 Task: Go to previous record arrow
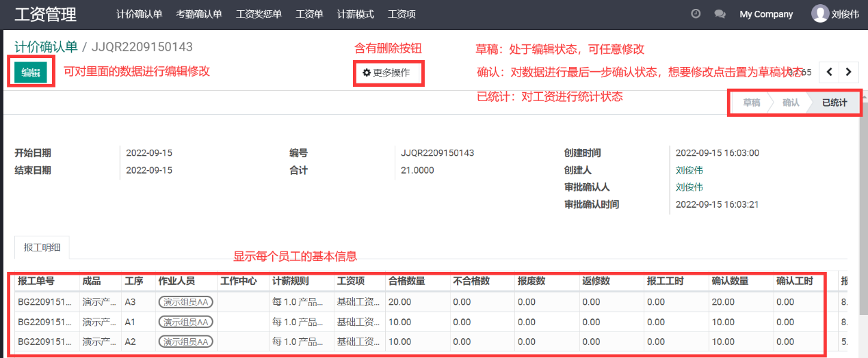point(830,72)
